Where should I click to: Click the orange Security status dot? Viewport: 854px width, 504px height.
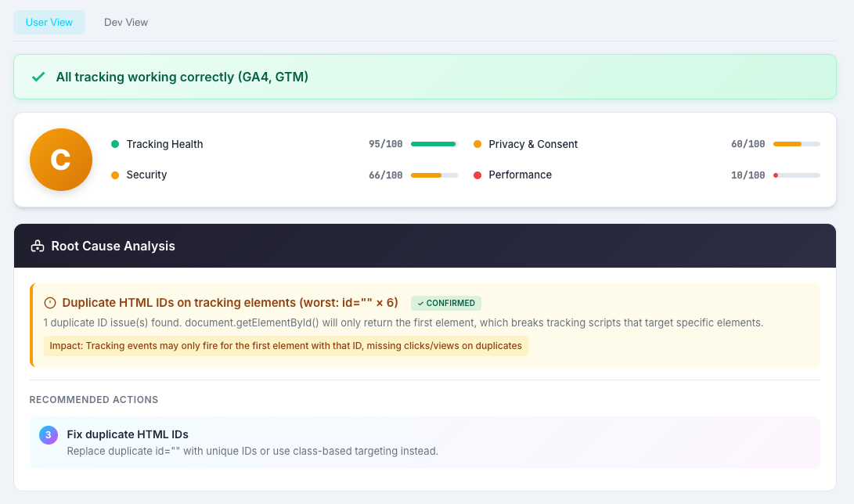pos(115,175)
